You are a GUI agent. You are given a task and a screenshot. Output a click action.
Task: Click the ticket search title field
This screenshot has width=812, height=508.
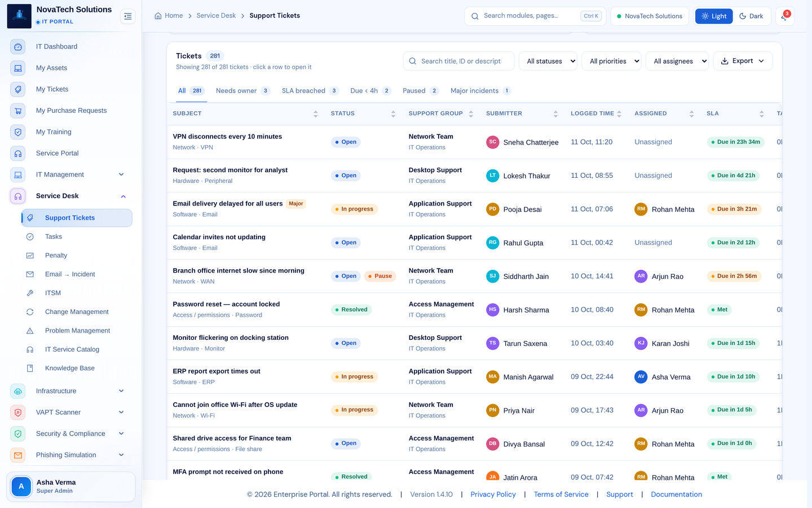click(x=458, y=61)
